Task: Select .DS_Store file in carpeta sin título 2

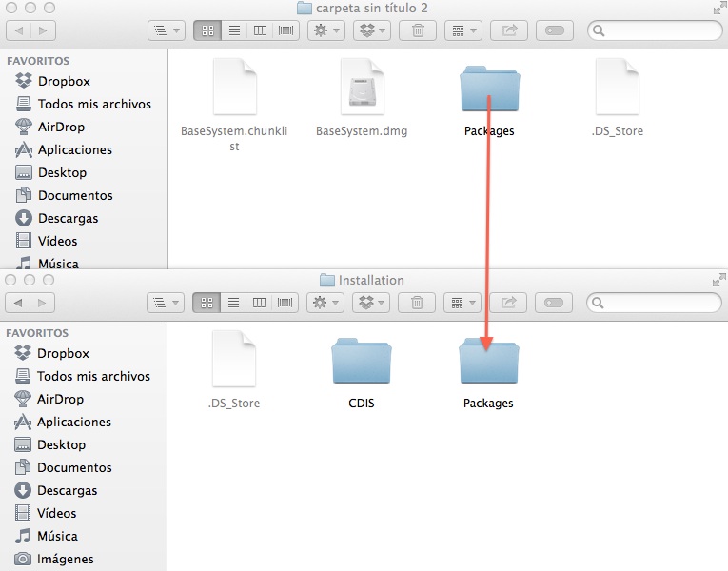Action: [618, 88]
